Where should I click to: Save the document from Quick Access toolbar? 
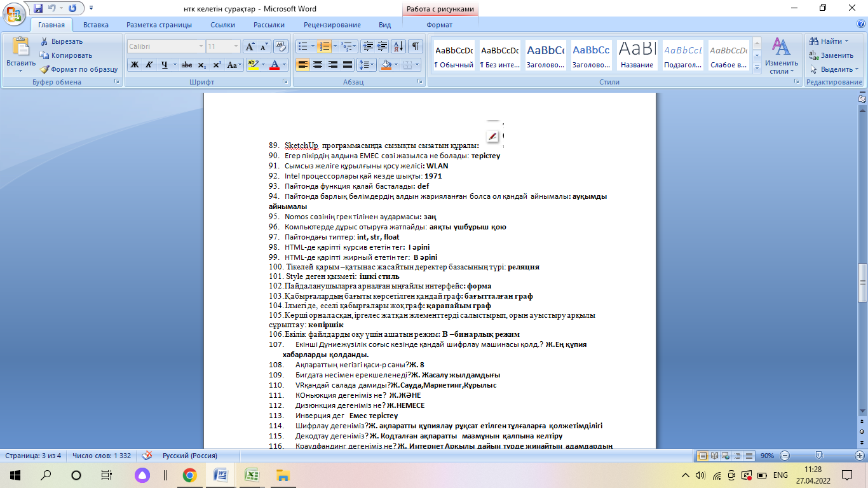pos(37,9)
